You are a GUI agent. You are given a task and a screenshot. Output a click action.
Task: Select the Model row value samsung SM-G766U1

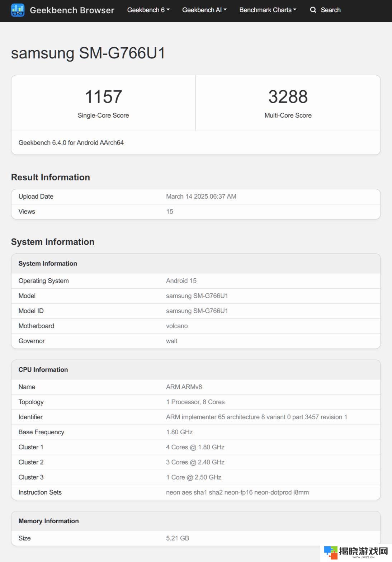click(197, 296)
